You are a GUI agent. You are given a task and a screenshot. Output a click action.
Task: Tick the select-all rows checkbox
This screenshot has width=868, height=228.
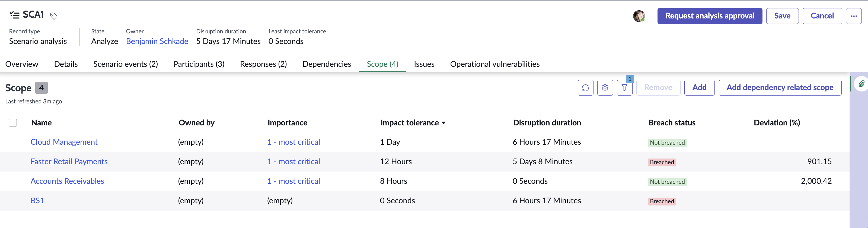pos(13,123)
